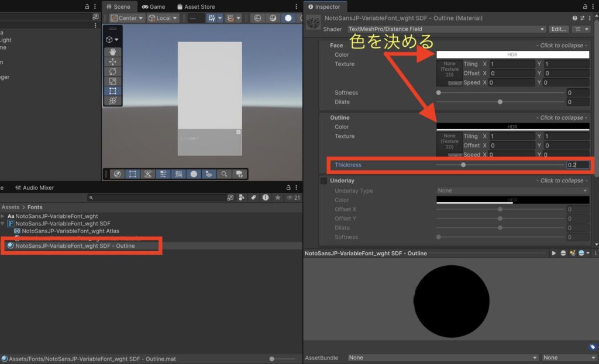Click the asset label tag icon in preview

pos(593,347)
